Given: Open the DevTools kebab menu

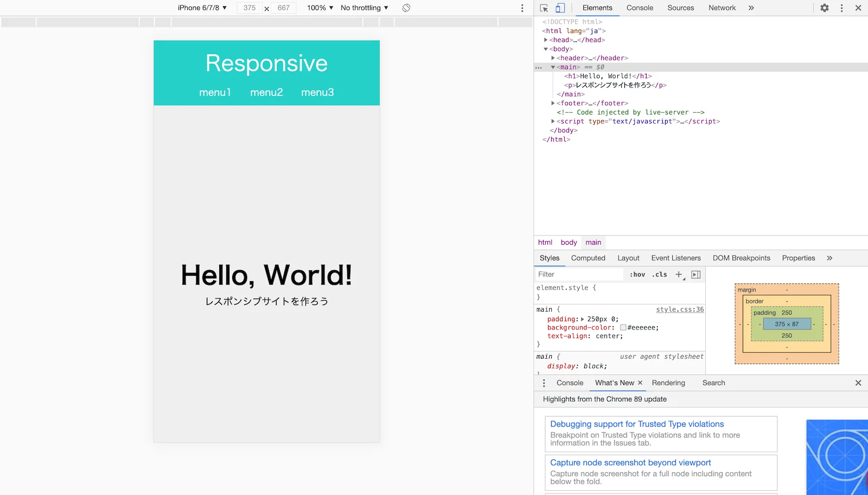Looking at the screenshot, I should (841, 8).
